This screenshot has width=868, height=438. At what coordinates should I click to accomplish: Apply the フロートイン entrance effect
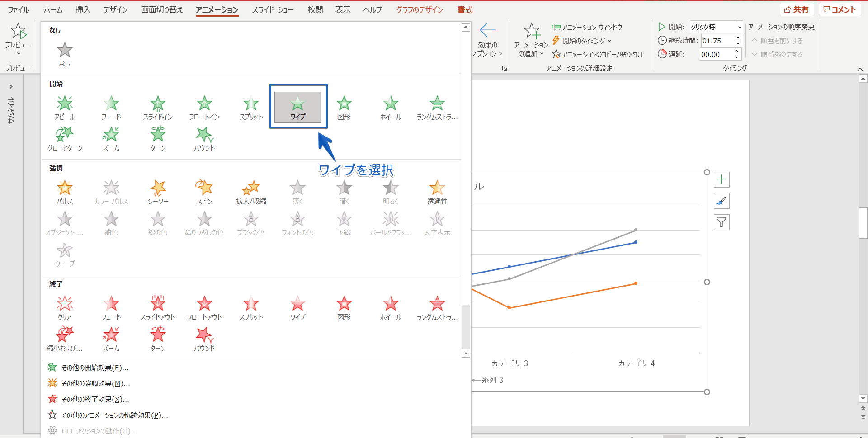pos(204,108)
